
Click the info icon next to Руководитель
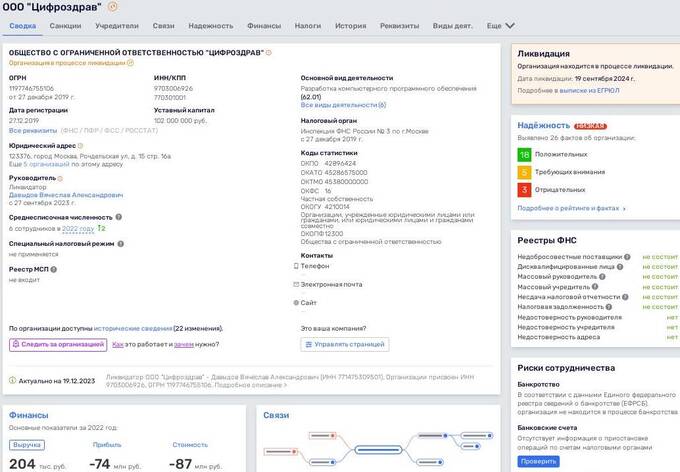pyautogui.click(x=60, y=178)
